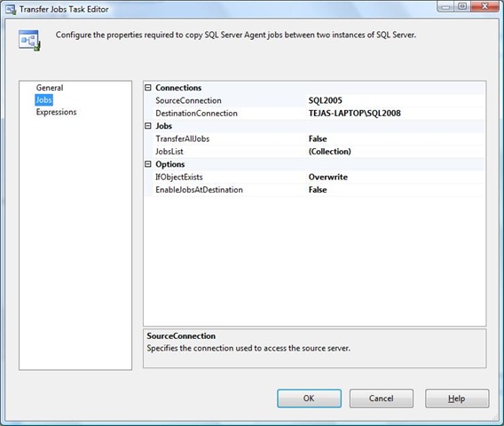504x426 pixels.
Task: Open the Expressions page
Action: click(56, 112)
